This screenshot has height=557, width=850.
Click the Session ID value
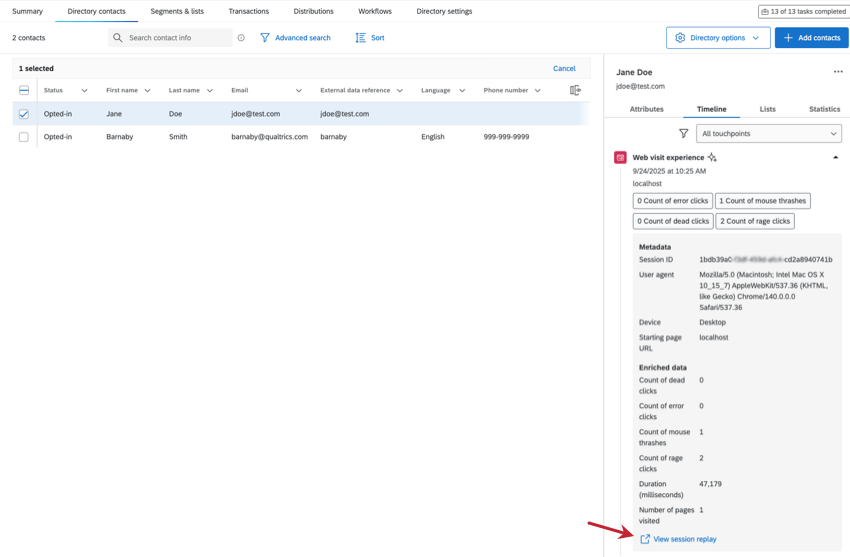765,260
